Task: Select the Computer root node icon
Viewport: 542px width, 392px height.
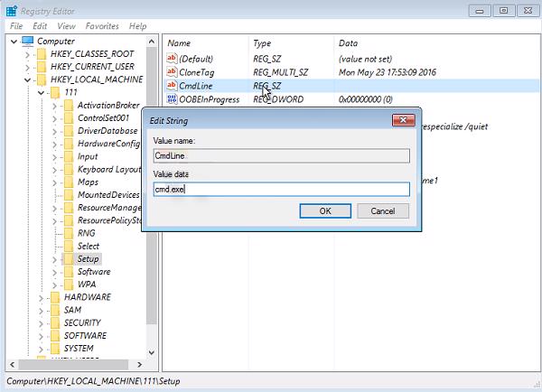Action: point(28,42)
